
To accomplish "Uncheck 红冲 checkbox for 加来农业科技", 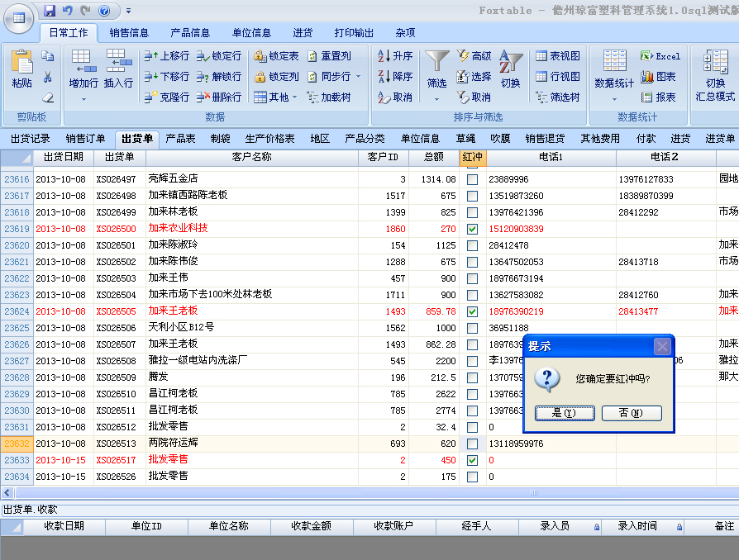I will click(x=472, y=229).
